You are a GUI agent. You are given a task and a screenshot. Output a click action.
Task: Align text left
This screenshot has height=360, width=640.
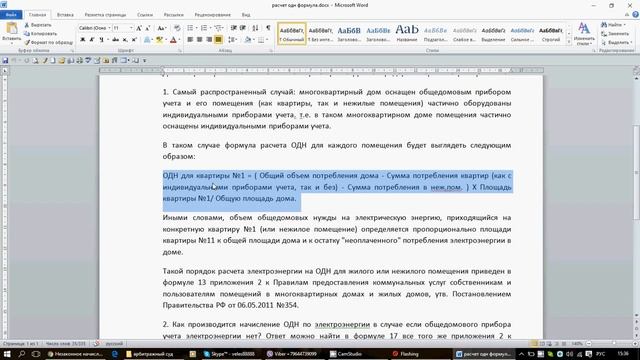(x=190, y=40)
